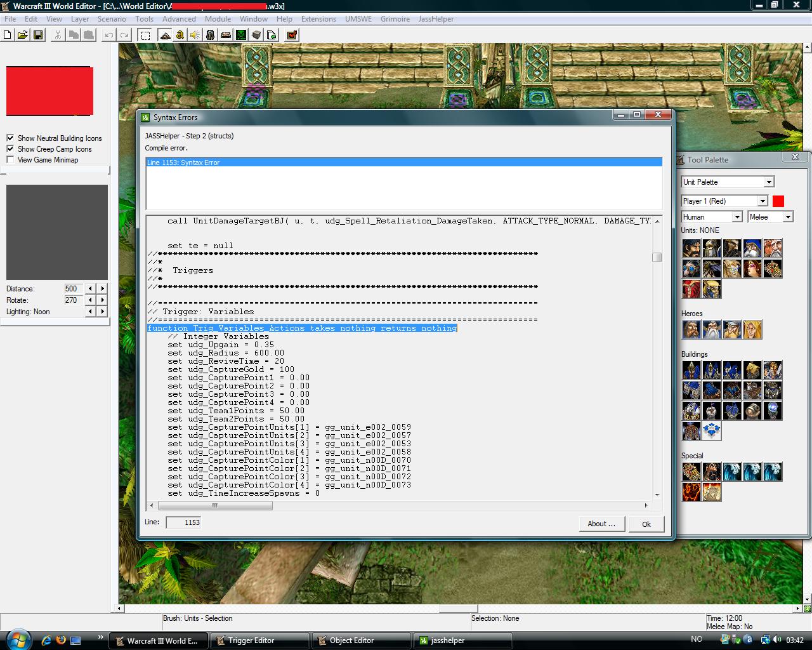
Task: Toggle Show Creep Camp Icons checkbox
Action: point(10,149)
